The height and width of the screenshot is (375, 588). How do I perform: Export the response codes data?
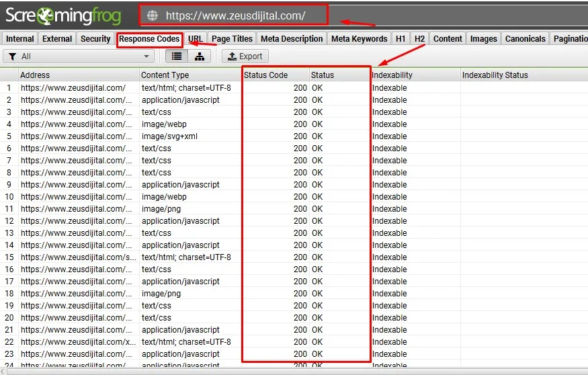(x=245, y=56)
